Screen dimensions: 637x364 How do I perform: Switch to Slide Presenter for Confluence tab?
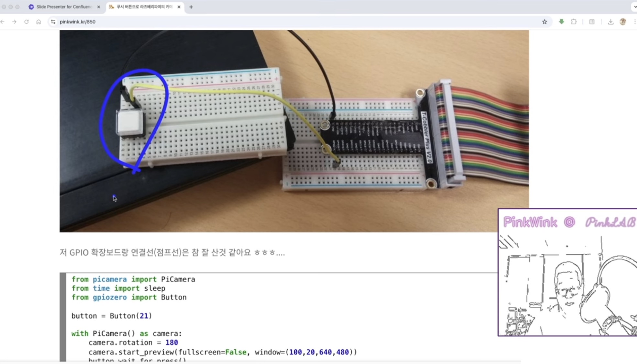[64, 7]
